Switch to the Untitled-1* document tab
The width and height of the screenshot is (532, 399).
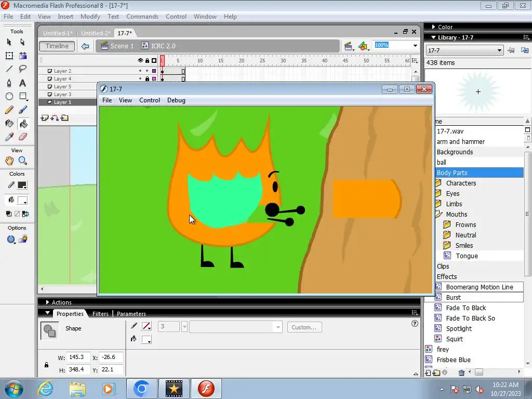coord(58,33)
